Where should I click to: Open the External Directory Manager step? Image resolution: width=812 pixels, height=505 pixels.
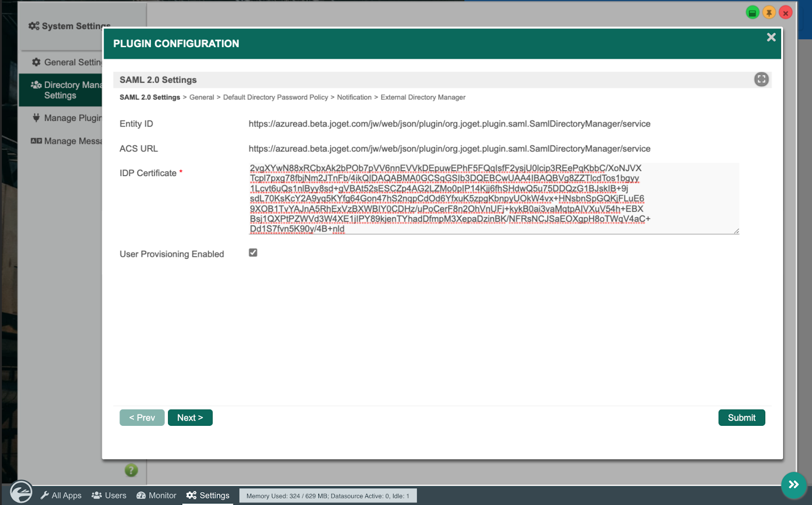pos(423,97)
